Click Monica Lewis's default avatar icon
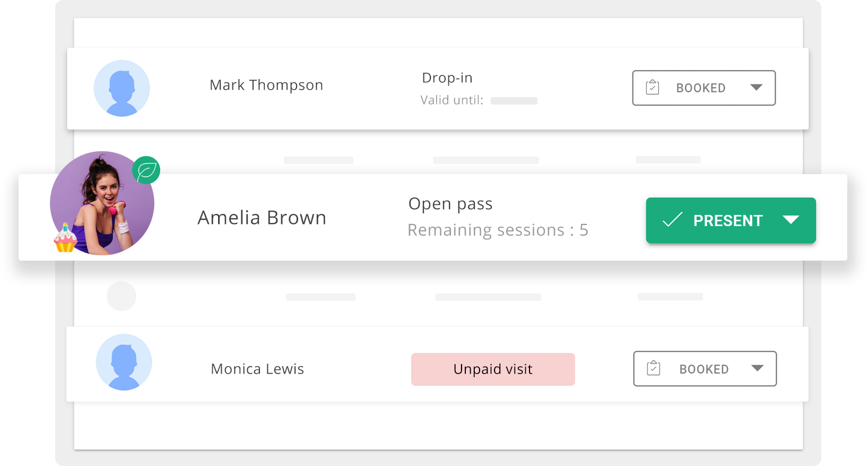Screen dimensions: 868x466 pos(124,362)
